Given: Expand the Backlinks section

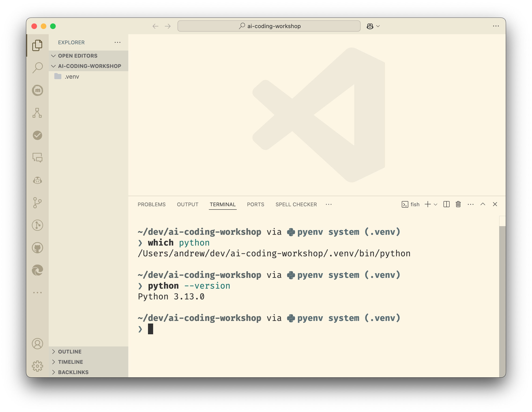Looking at the screenshot, I should [x=89, y=372].
